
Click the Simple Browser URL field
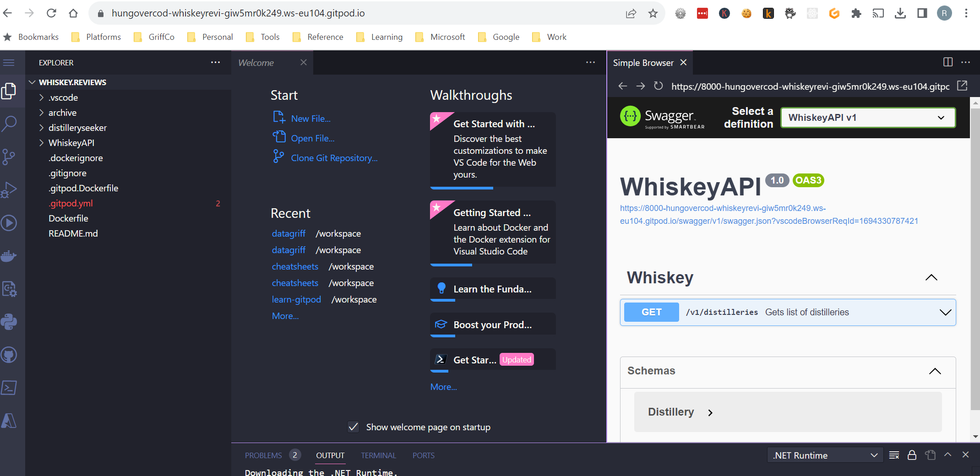click(810, 86)
